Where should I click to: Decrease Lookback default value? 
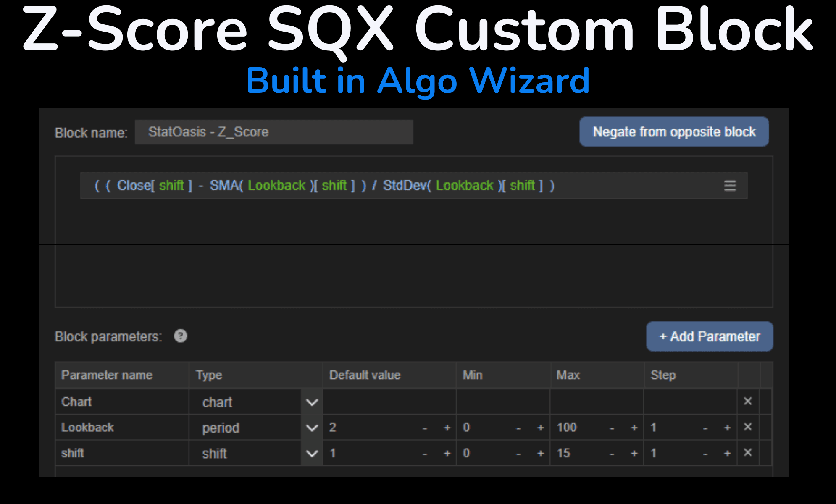point(425,428)
